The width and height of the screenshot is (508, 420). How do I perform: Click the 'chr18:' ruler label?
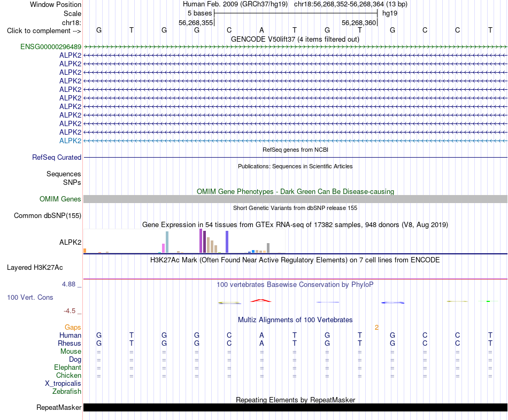pyautogui.click(x=72, y=22)
